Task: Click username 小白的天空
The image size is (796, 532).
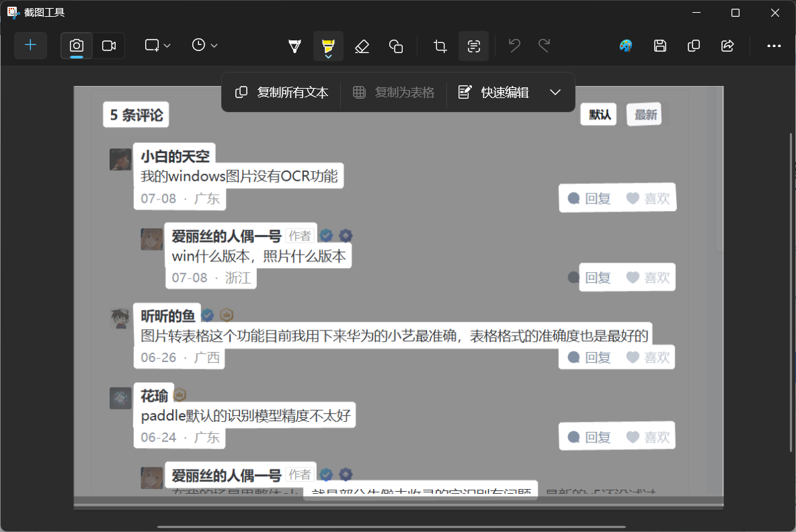Action: pos(175,157)
